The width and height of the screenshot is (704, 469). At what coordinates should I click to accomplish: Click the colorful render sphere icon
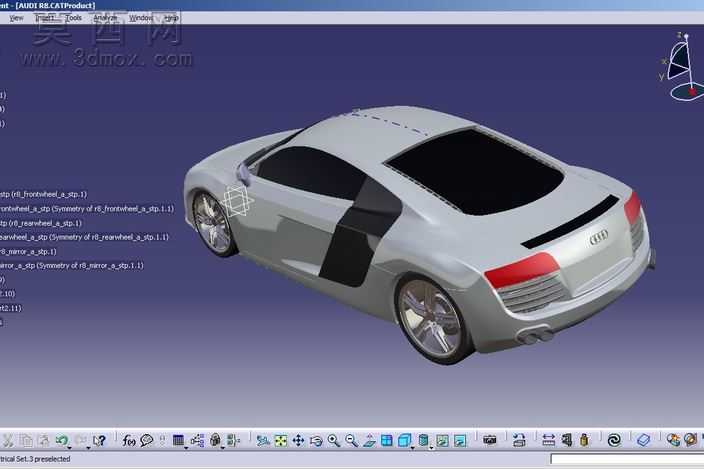(x=673, y=440)
